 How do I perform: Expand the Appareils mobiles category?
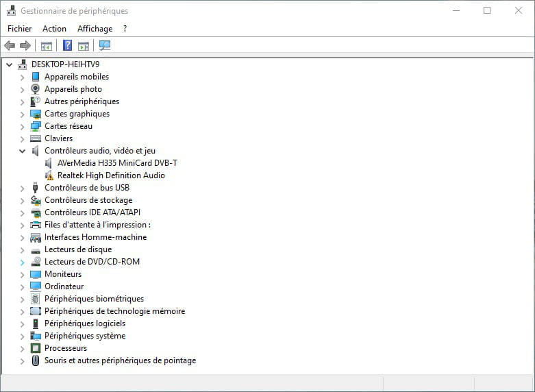(x=22, y=77)
